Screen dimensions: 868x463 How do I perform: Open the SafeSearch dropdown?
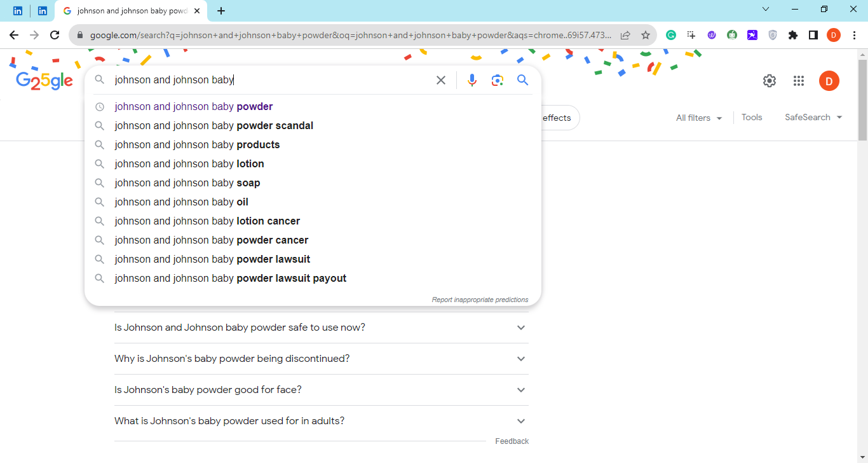pyautogui.click(x=813, y=117)
